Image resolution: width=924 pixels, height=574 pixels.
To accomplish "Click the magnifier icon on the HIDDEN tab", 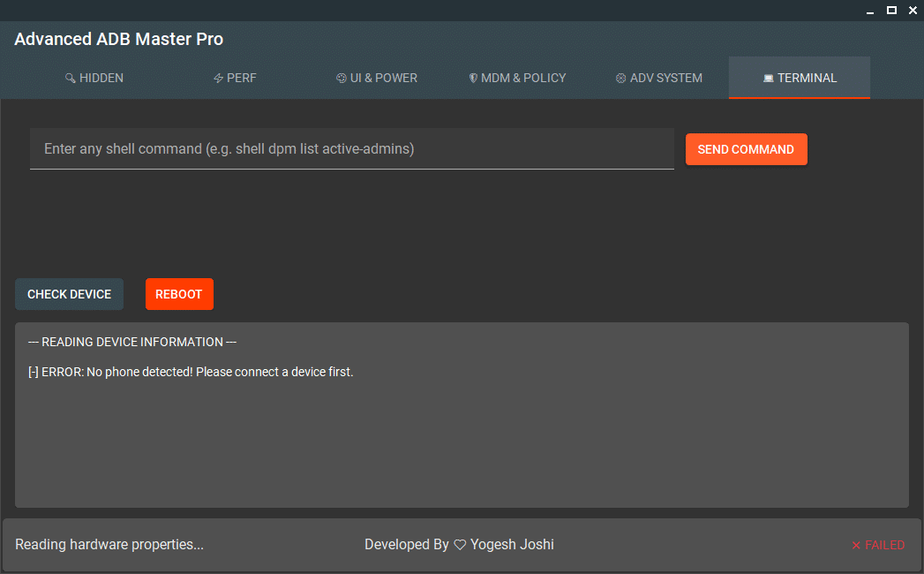I will tap(70, 78).
